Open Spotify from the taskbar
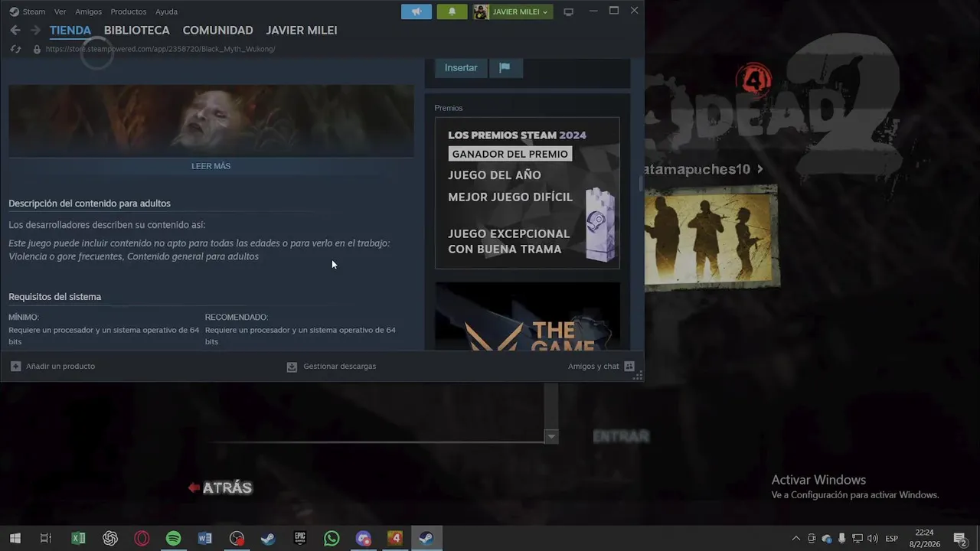Screen dimensions: 980x551 click(x=173, y=539)
